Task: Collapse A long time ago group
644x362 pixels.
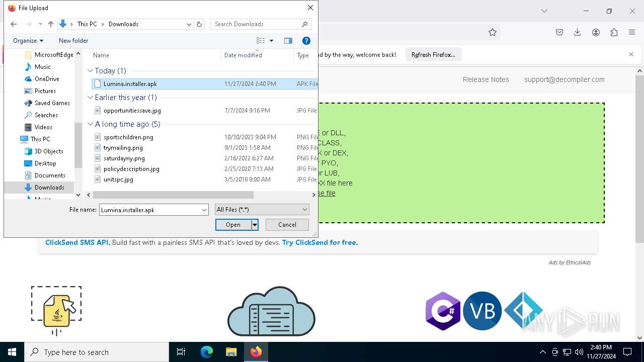Action: pyautogui.click(x=91, y=124)
